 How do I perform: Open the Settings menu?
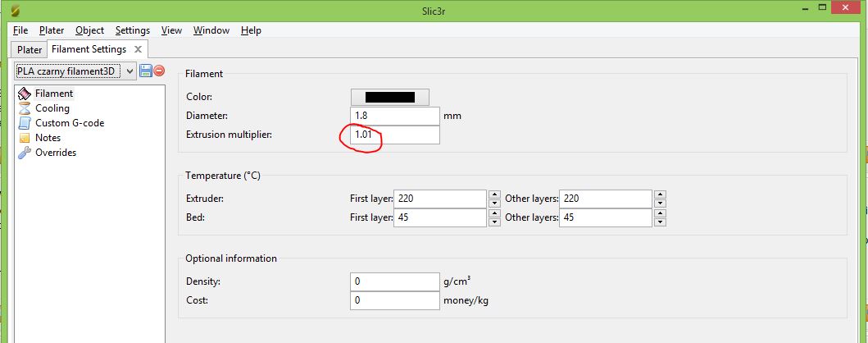tap(132, 30)
